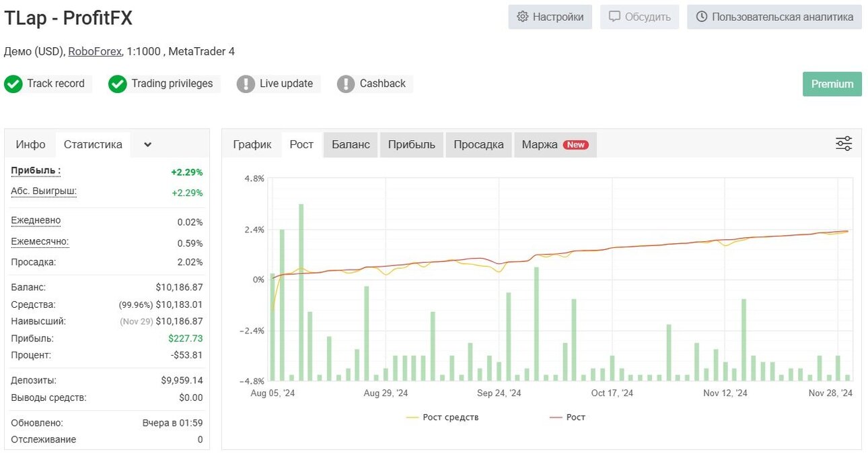
Task: Click the Live update warning icon
Action: (x=246, y=84)
